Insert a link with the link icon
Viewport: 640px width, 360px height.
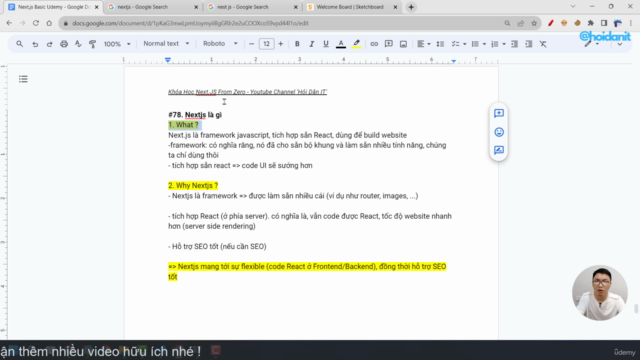pyautogui.click(x=374, y=44)
